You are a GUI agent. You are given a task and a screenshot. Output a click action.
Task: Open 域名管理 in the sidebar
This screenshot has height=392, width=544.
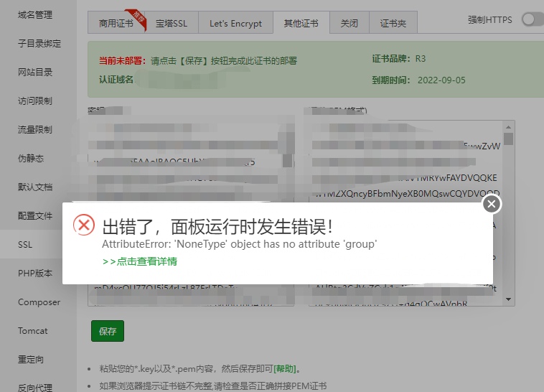[35, 15]
